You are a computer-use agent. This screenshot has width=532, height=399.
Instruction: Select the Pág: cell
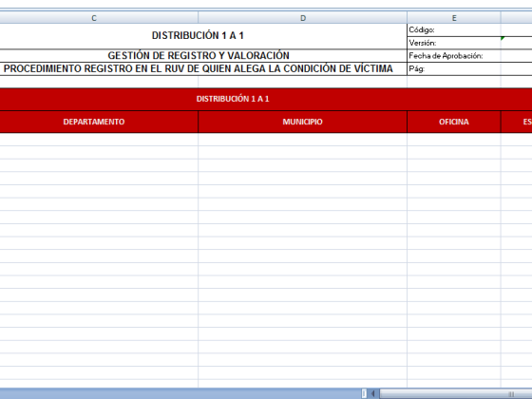[454, 68]
